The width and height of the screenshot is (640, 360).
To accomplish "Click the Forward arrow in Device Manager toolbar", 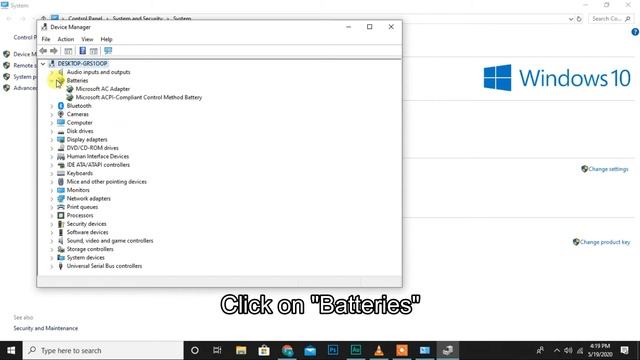I will coord(54,51).
